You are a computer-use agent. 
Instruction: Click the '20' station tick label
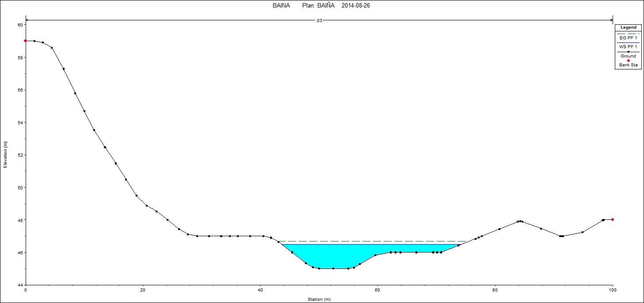click(143, 290)
